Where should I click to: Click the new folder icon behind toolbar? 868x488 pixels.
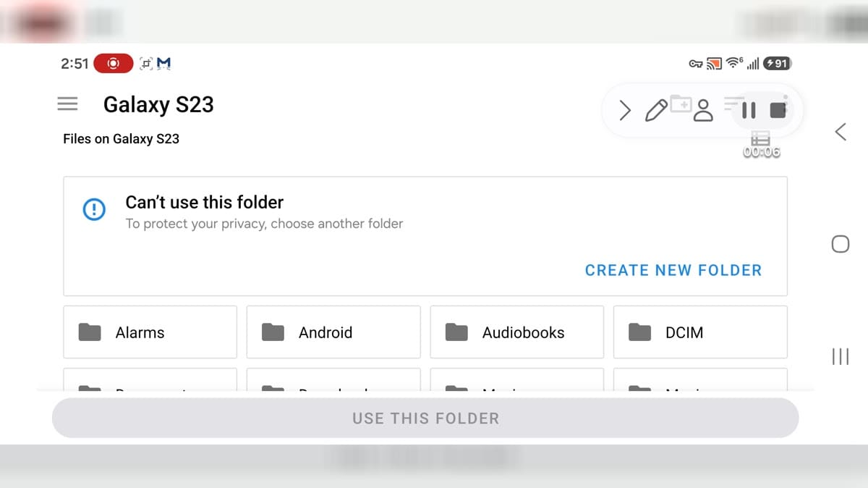681,104
